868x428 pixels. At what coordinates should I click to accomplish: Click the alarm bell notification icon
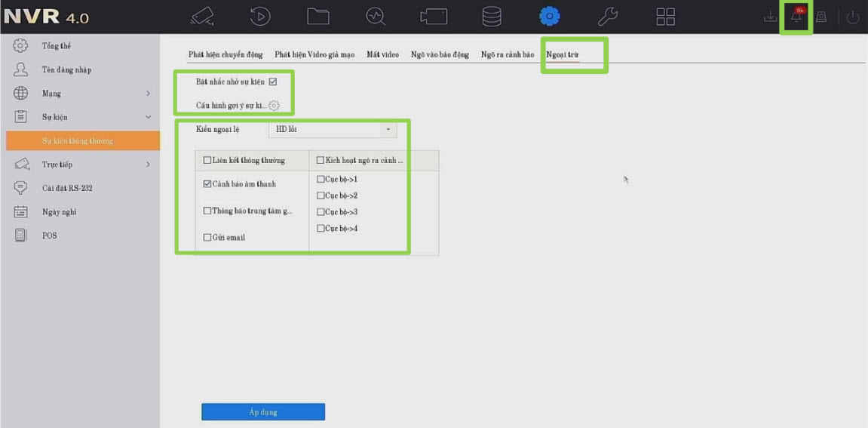point(796,17)
